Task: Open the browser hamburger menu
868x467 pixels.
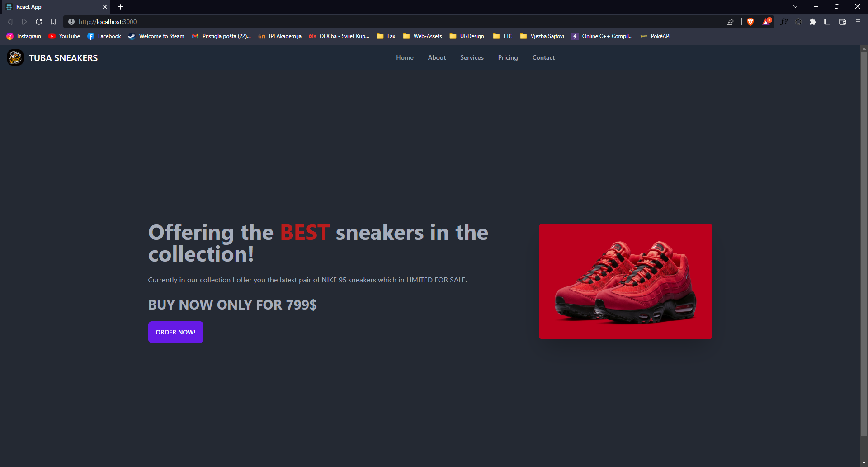Action: pos(858,22)
